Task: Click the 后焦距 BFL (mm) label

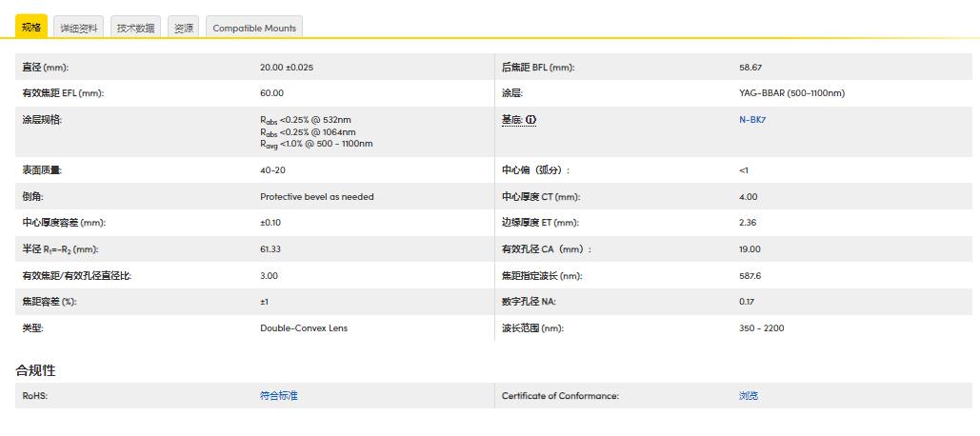Action: click(x=538, y=68)
